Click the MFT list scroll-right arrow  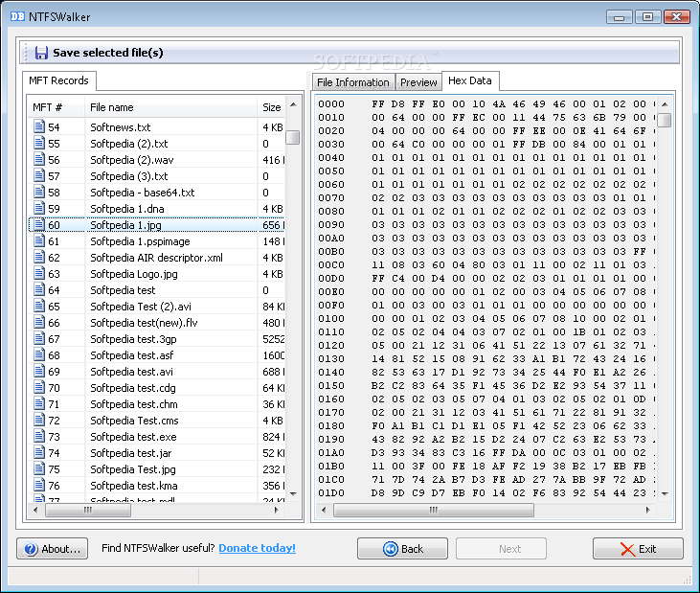coord(277,510)
